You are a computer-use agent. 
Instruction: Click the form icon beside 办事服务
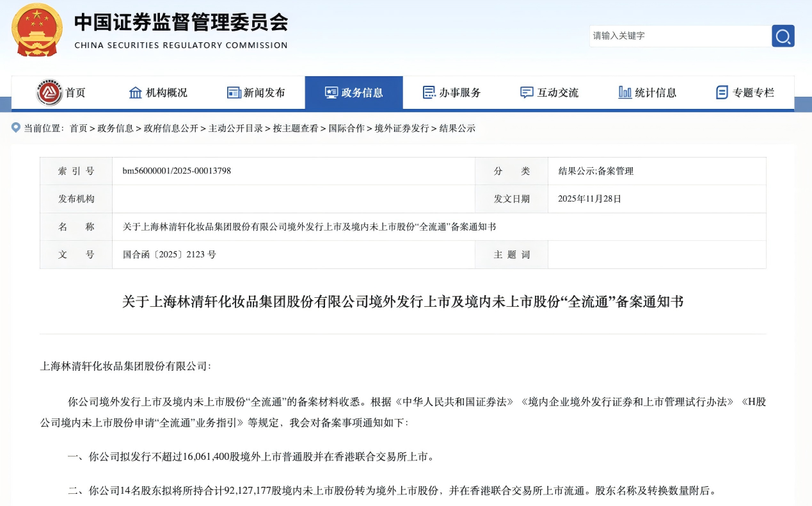(x=429, y=93)
